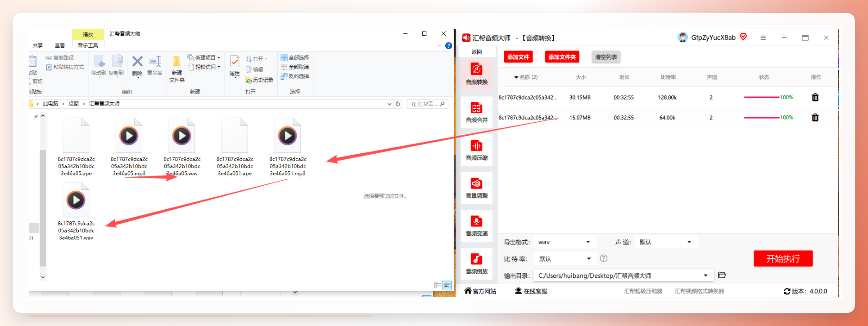The width and height of the screenshot is (868, 326).
Task: Click the 添加文件夹 button
Action: tap(562, 57)
